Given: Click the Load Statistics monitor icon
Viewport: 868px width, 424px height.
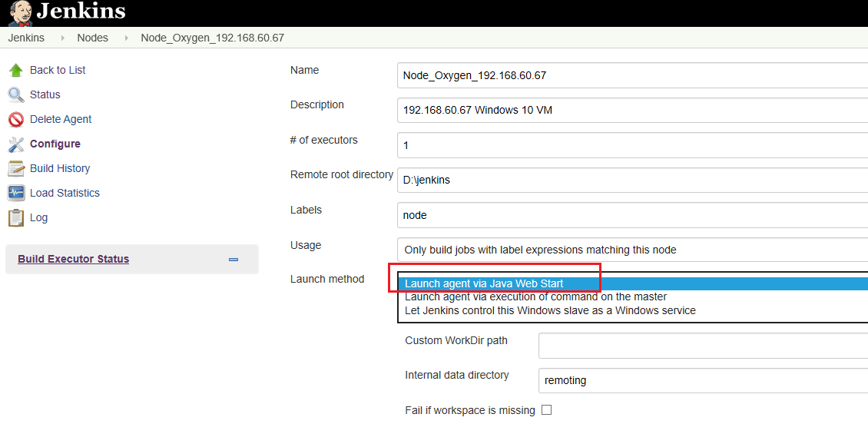Looking at the screenshot, I should tap(16, 193).
